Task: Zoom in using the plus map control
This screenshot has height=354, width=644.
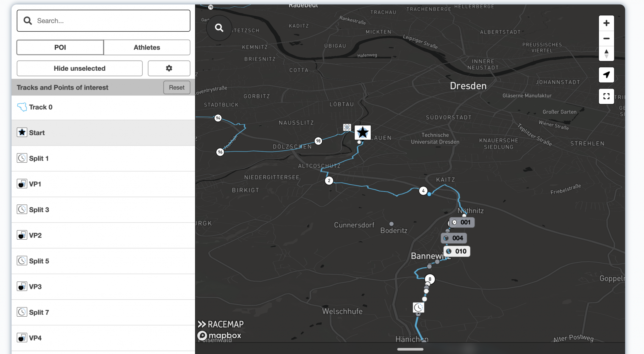Action: [x=607, y=23]
